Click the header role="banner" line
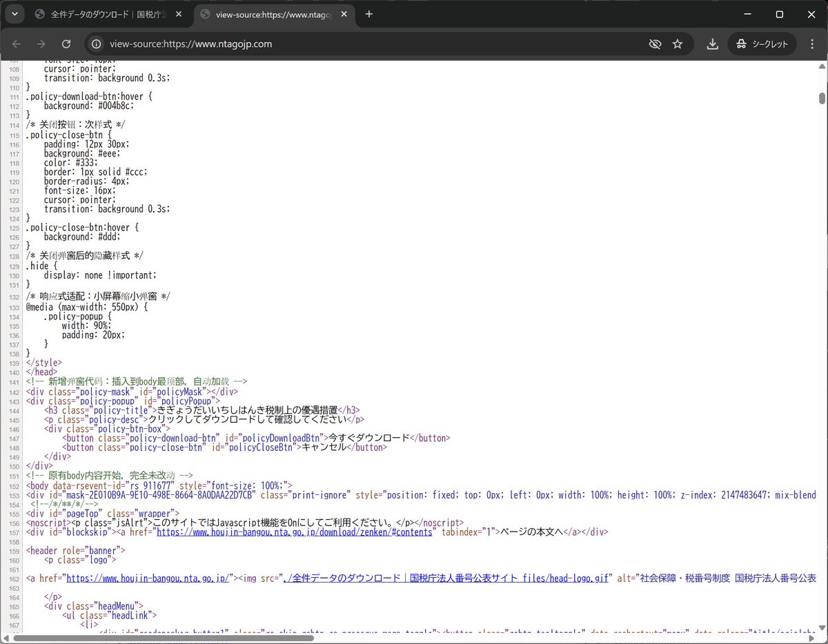The height and width of the screenshot is (644, 828). [x=75, y=550]
